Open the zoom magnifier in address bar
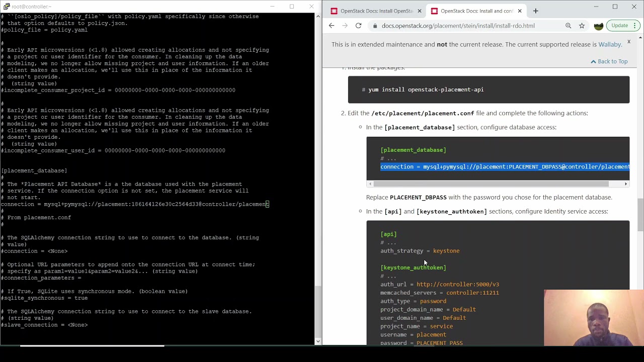 (568, 26)
